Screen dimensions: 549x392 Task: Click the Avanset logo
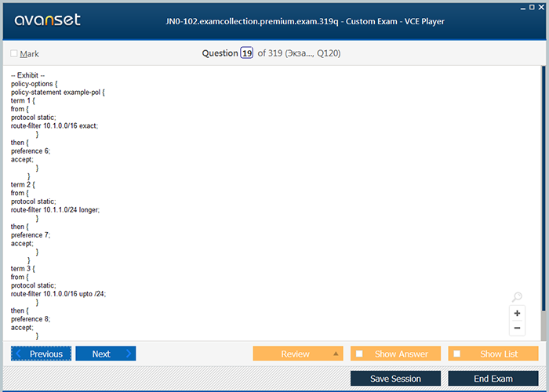(x=47, y=20)
